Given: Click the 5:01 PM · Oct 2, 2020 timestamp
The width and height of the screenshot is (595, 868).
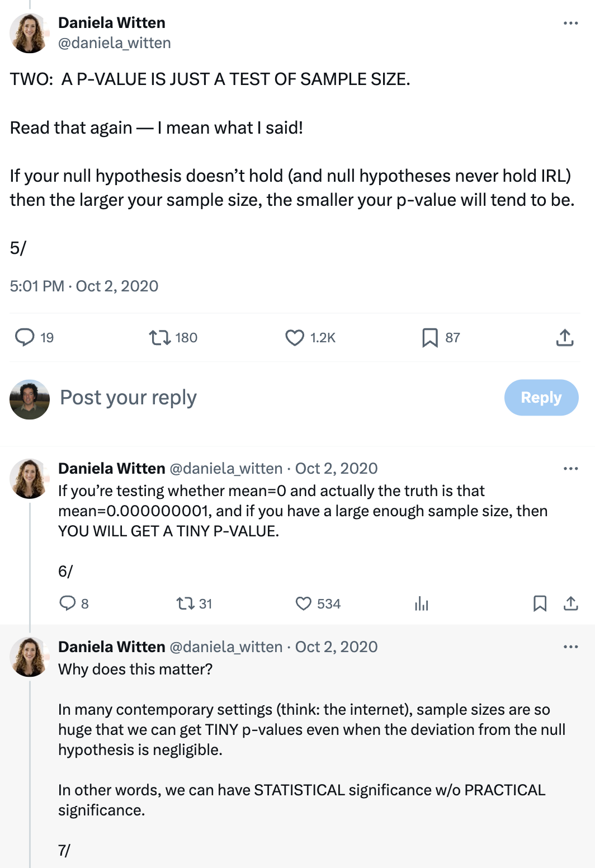Looking at the screenshot, I should [x=84, y=286].
